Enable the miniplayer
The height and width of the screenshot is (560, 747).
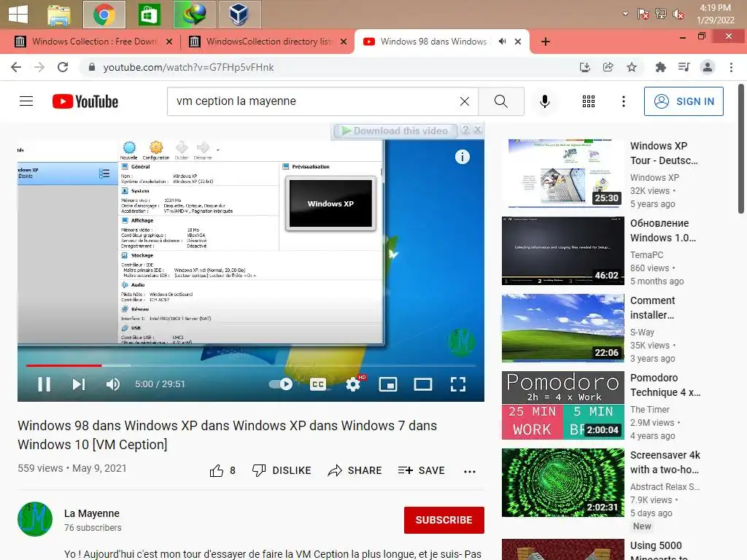click(x=388, y=384)
